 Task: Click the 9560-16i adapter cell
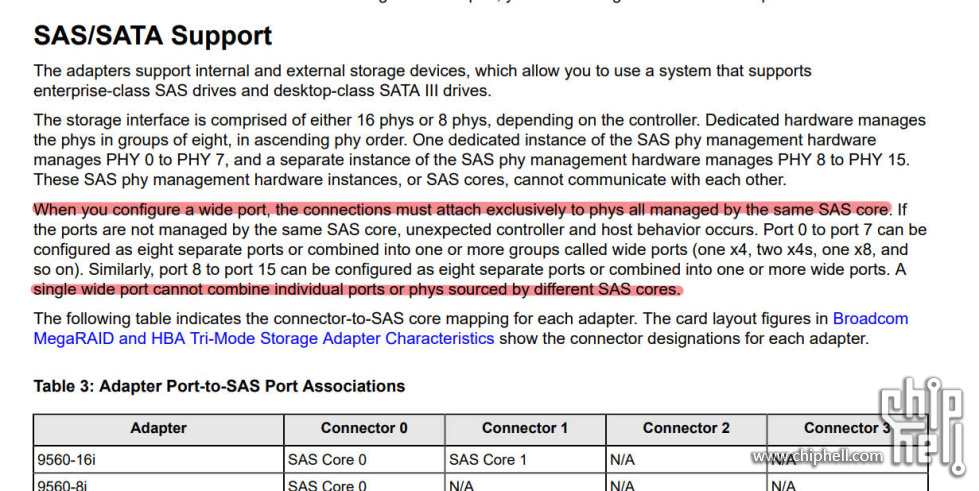[159, 460]
